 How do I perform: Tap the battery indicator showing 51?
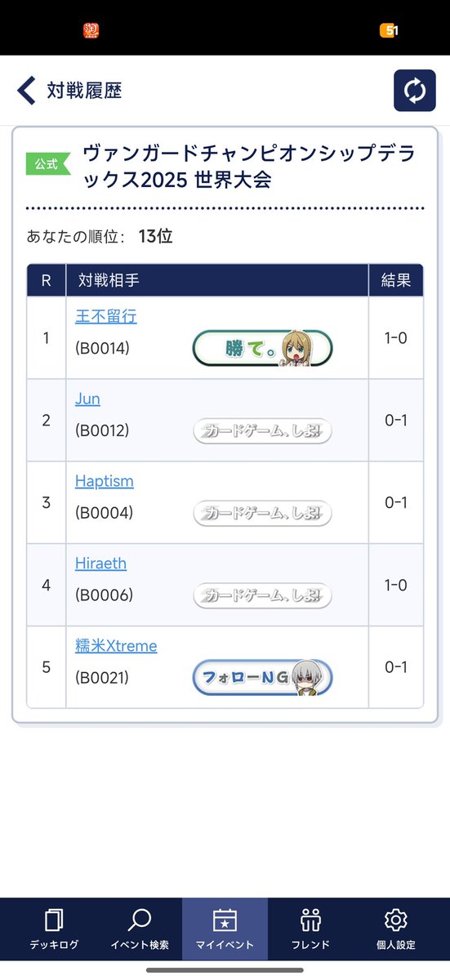389,30
